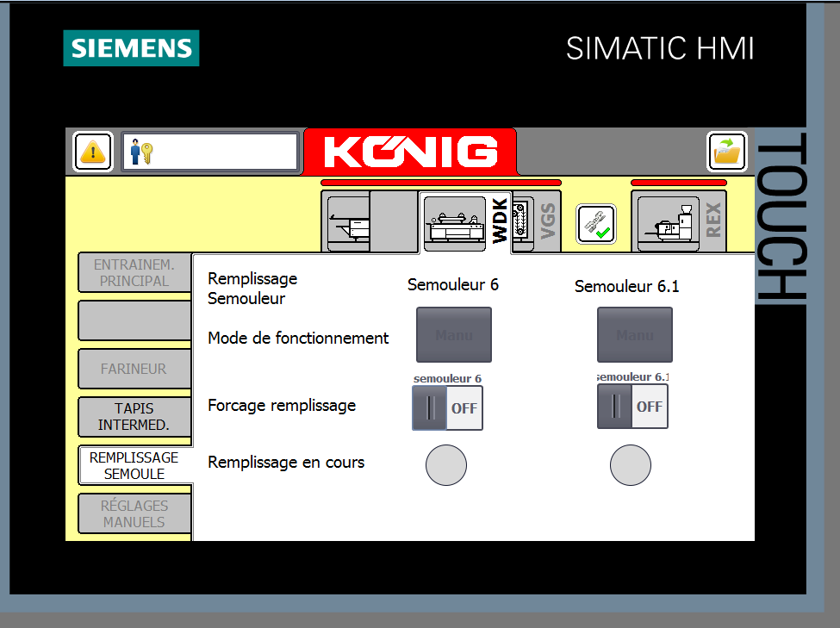840x628 pixels.
Task: Click the 'Remplissage en cours' label
Action: tap(286, 463)
